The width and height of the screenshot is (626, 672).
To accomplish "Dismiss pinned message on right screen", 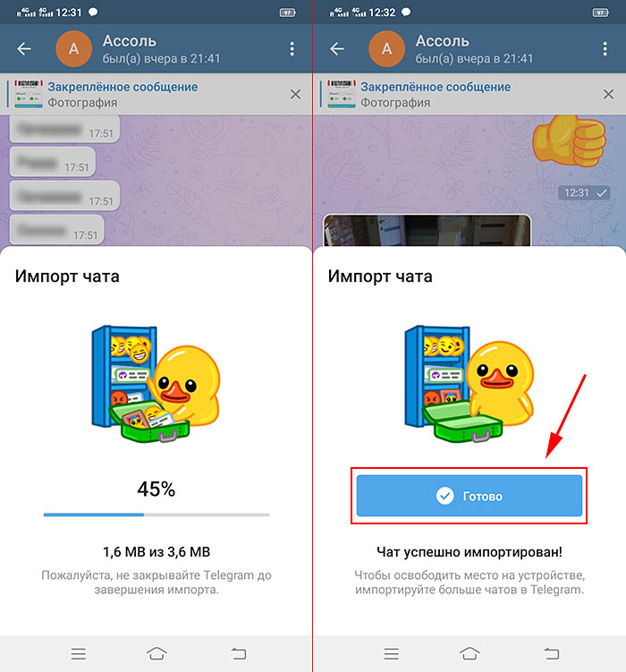I will [x=608, y=94].
